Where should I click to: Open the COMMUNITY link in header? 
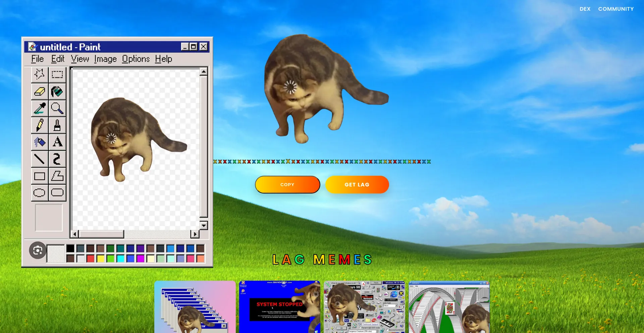pos(616,9)
